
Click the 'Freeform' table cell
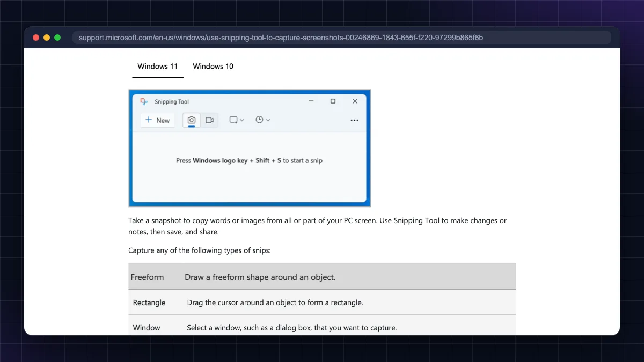(x=147, y=277)
